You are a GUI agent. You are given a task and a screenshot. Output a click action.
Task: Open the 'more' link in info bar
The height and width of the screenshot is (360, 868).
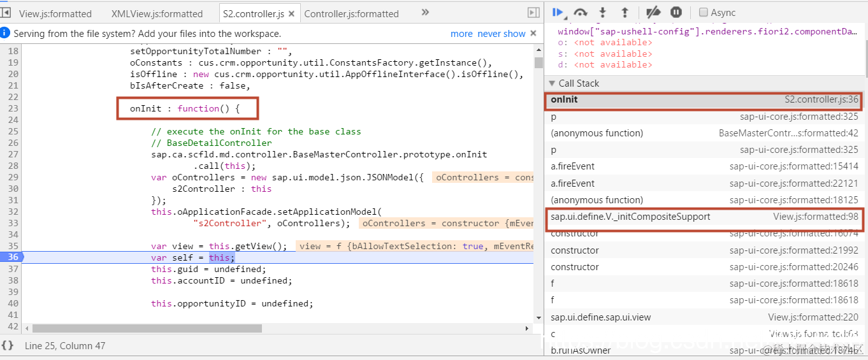click(x=461, y=34)
